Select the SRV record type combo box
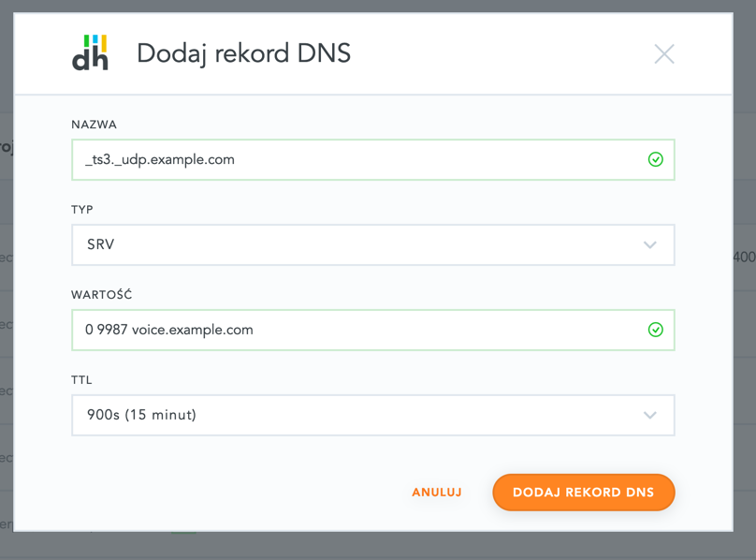The width and height of the screenshot is (756, 560). coord(356,245)
